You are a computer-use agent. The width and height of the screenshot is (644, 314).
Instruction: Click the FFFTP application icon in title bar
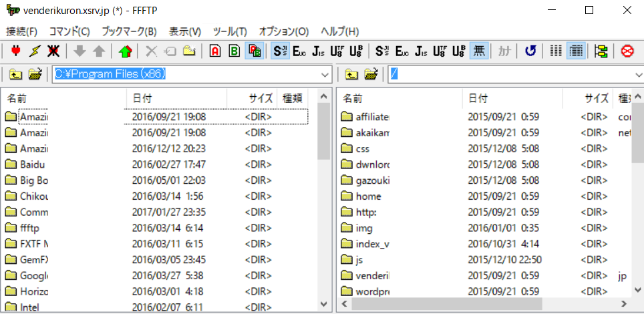pyautogui.click(x=13, y=10)
